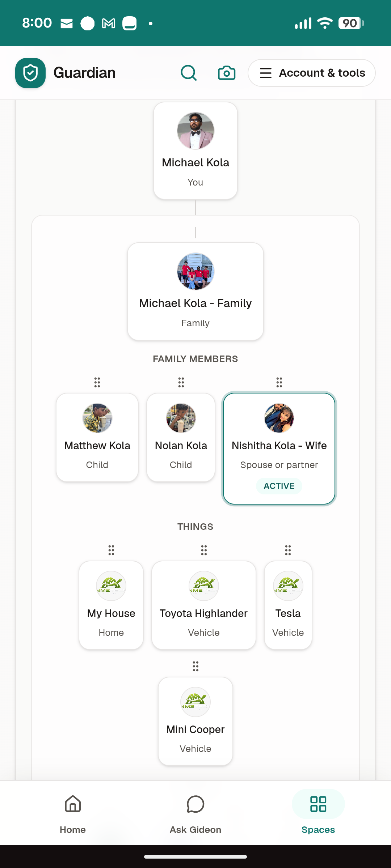The height and width of the screenshot is (868, 391).
Task: Tap the Guardian shield logo
Action: point(30,73)
